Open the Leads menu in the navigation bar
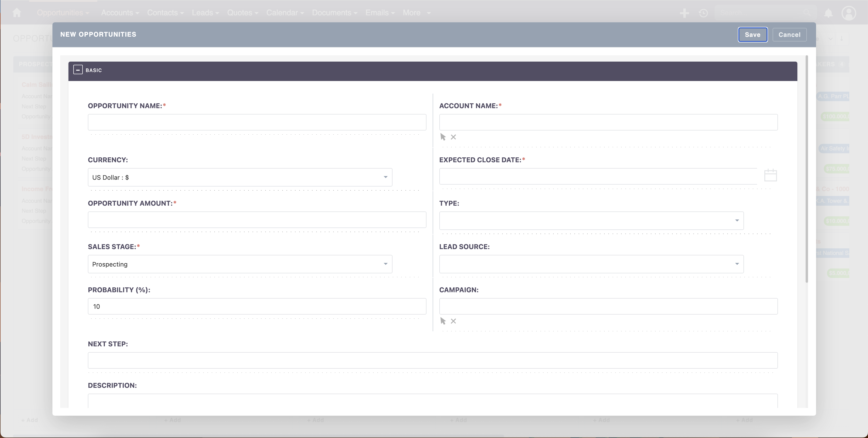This screenshot has width=868, height=438. click(206, 13)
